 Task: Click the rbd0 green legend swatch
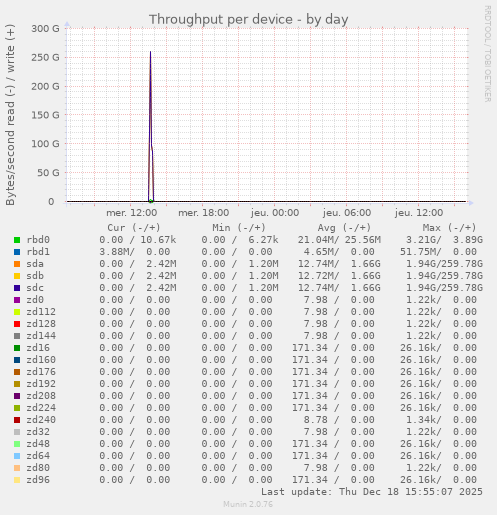[17, 240]
